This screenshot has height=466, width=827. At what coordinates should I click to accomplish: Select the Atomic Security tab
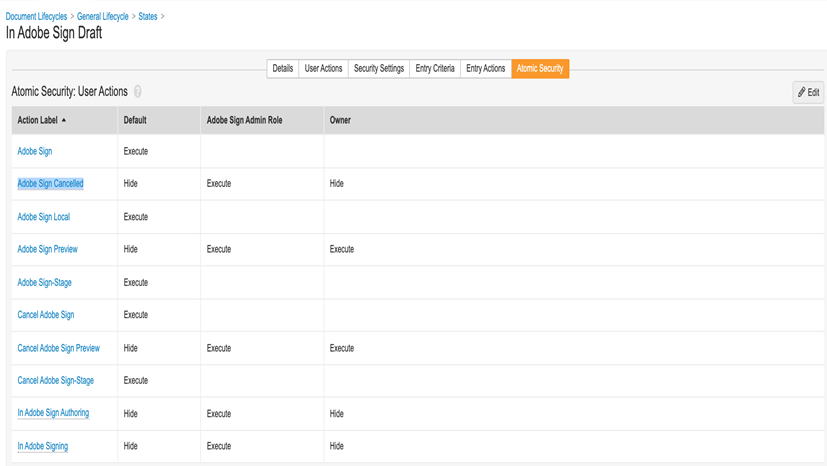pyautogui.click(x=540, y=69)
